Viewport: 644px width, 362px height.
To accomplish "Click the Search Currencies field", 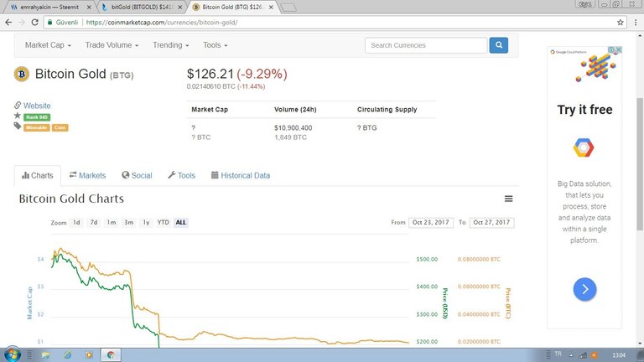I will [426, 45].
